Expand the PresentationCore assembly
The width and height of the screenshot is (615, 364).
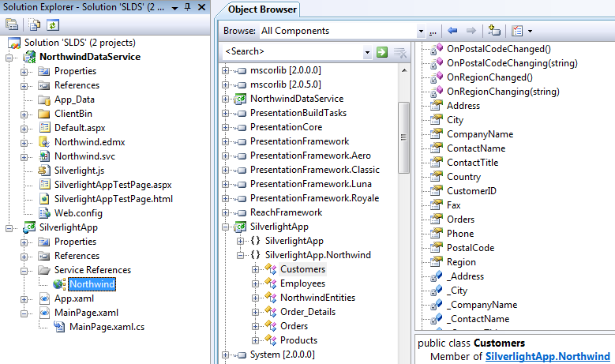pyautogui.click(x=225, y=127)
